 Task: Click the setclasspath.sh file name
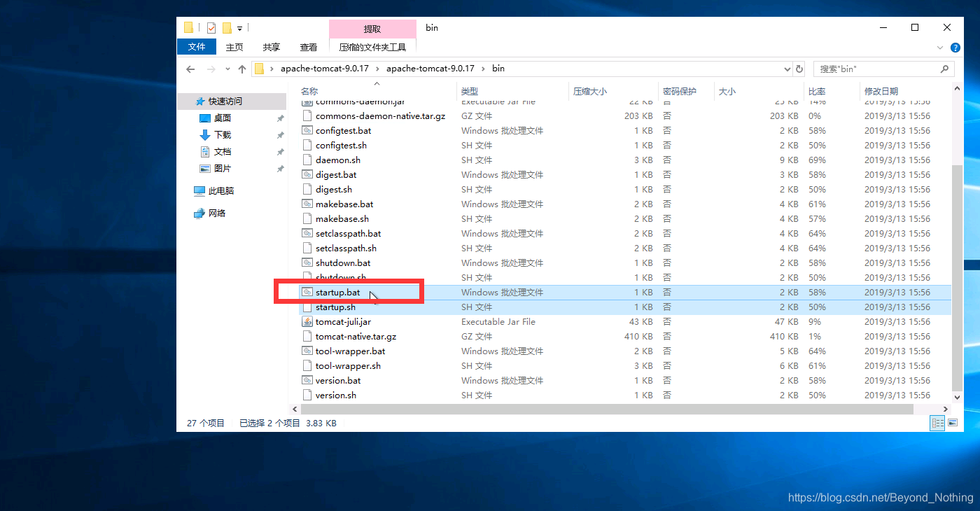click(x=346, y=248)
